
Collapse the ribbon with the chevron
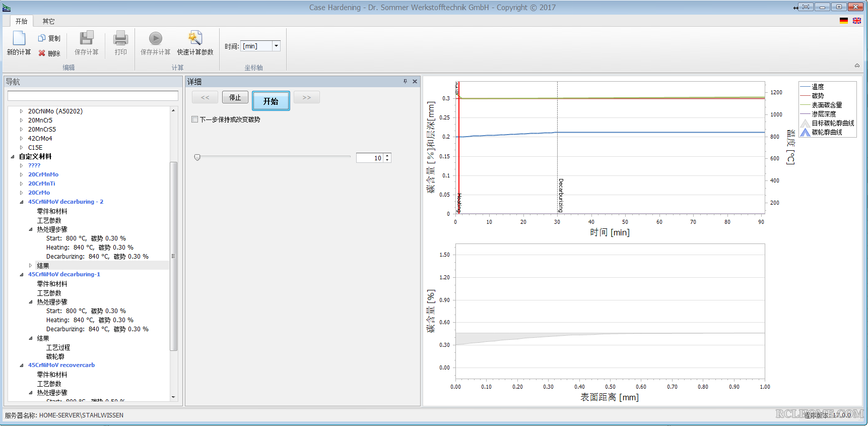[857, 66]
